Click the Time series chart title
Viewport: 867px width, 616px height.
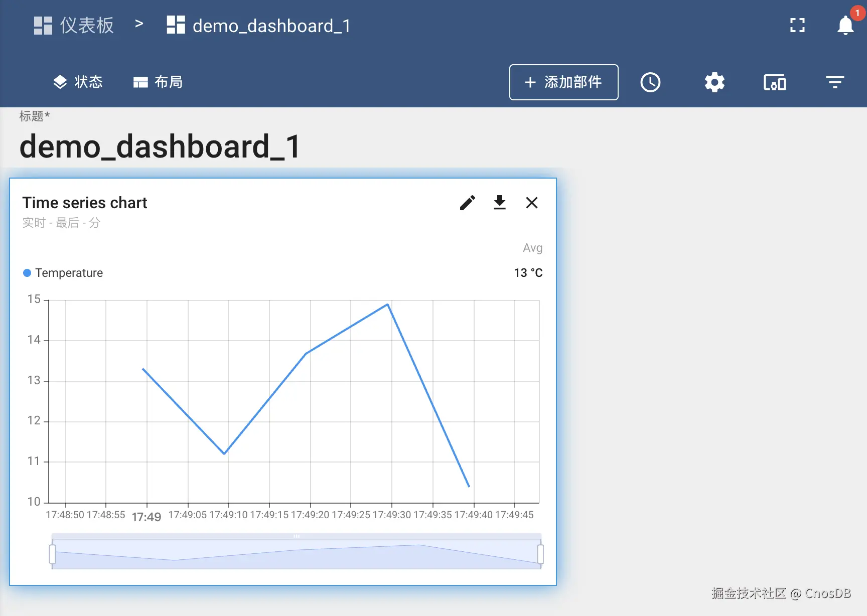click(84, 203)
